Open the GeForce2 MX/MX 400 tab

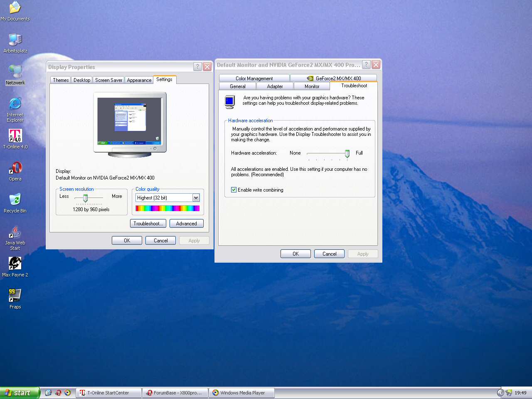pos(334,78)
